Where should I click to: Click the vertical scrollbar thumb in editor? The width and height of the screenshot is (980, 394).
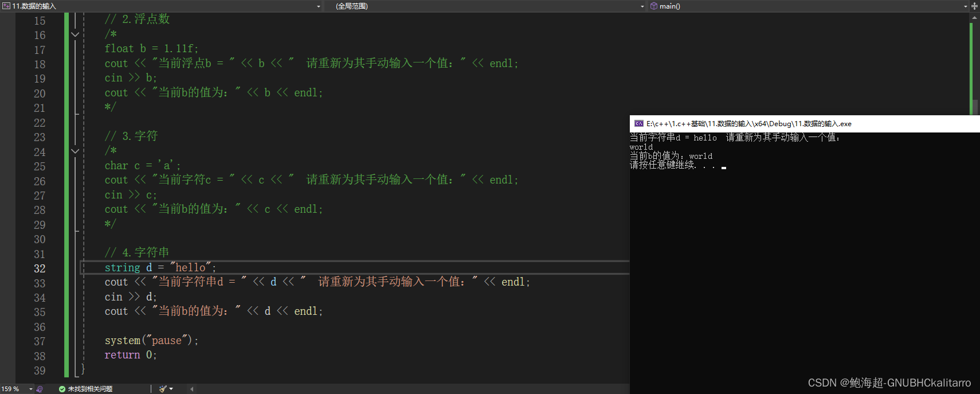(x=974, y=107)
